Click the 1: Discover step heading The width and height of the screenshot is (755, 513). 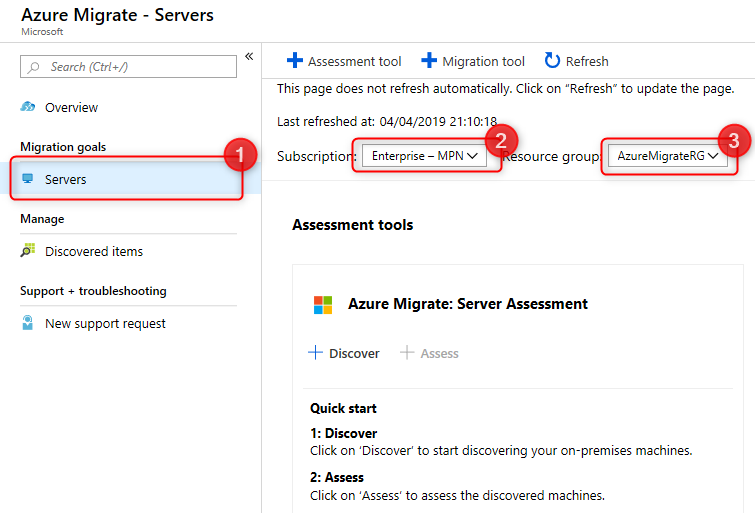pyautogui.click(x=343, y=433)
